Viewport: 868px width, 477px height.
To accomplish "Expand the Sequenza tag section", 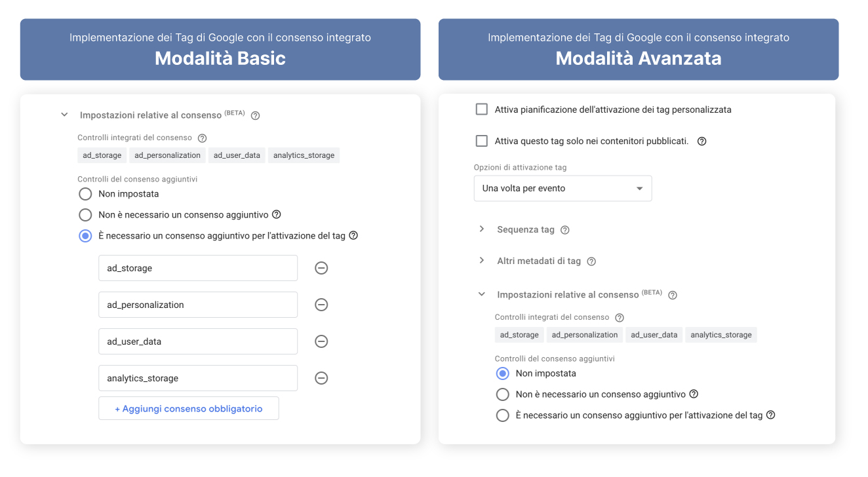I will pyautogui.click(x=482, y=229).
